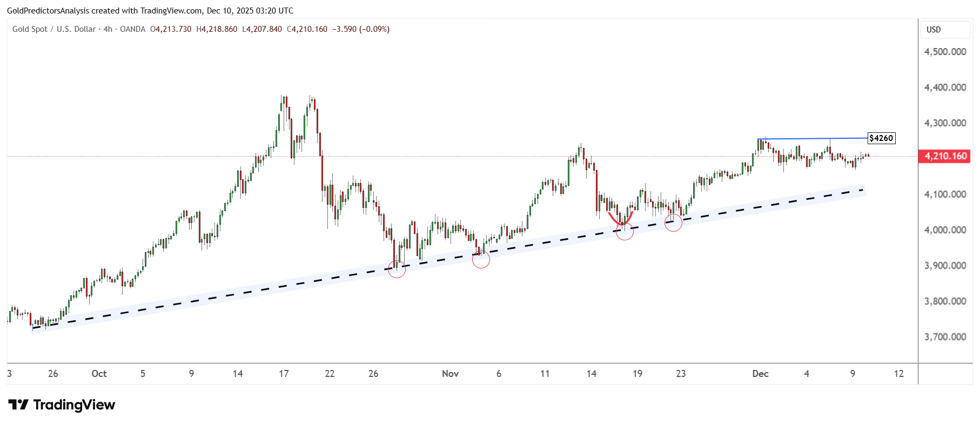Click the 4,500.000 price axis label

click(945, 52)
